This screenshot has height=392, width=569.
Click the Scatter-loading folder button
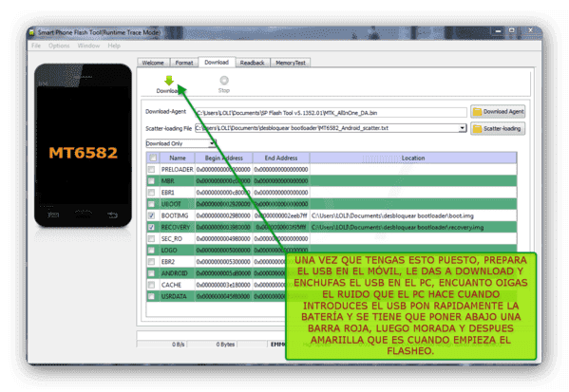tap(498, 128)
